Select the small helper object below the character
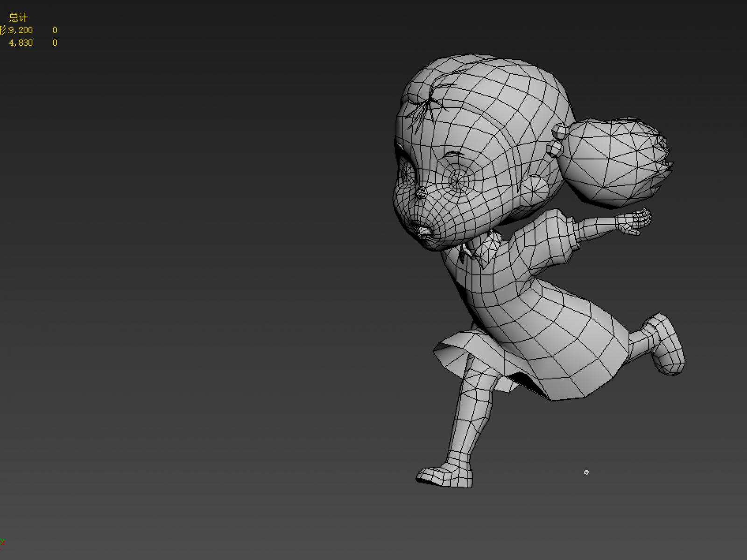This screenshot has height=560, width=747. 586,472
